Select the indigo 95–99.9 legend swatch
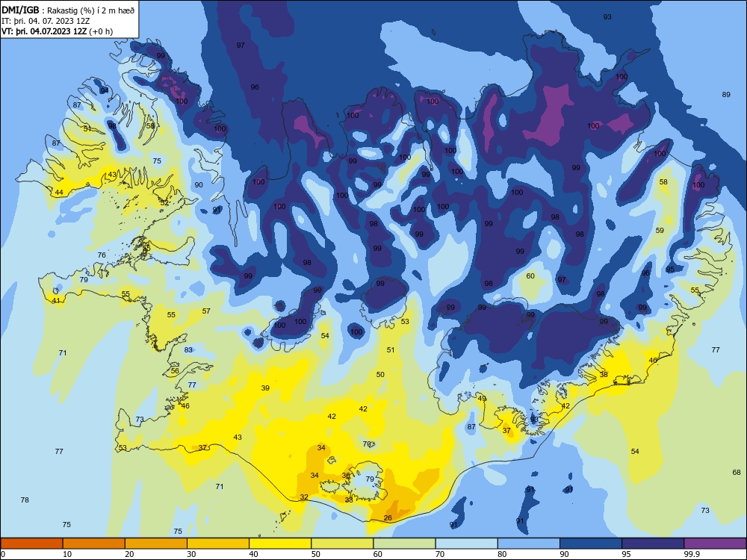Viewport: 747px width, 560px height. [x=653, y=544]
